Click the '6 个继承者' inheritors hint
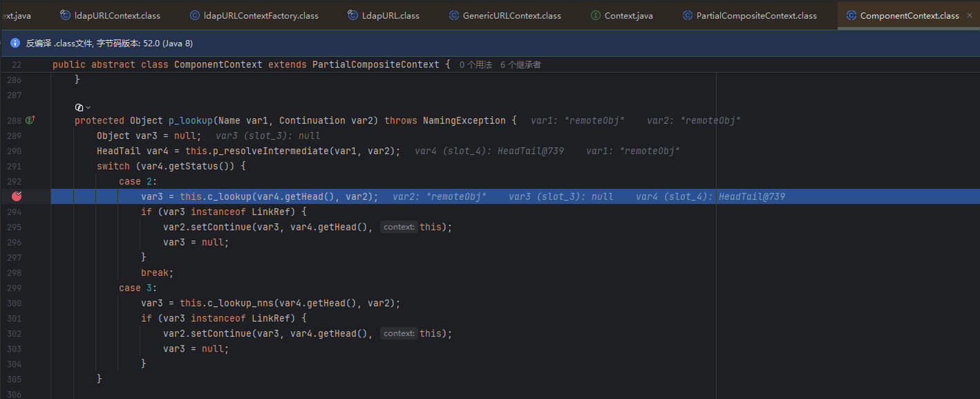 520,65
